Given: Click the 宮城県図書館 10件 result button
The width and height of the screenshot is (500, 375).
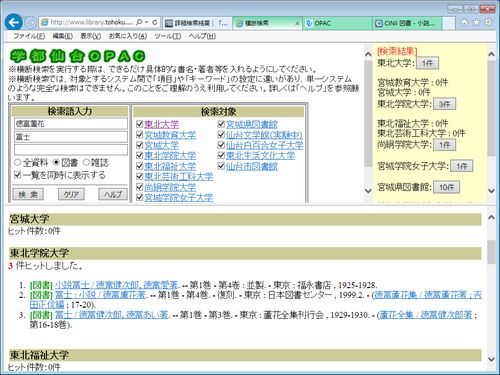Looking at the screenshot, I should coord(446,187).
